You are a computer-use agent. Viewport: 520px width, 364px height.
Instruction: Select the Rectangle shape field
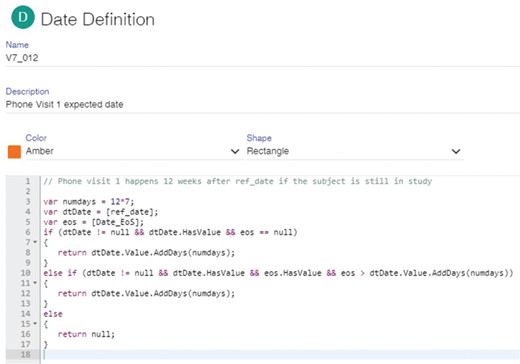tap(355, 151)
